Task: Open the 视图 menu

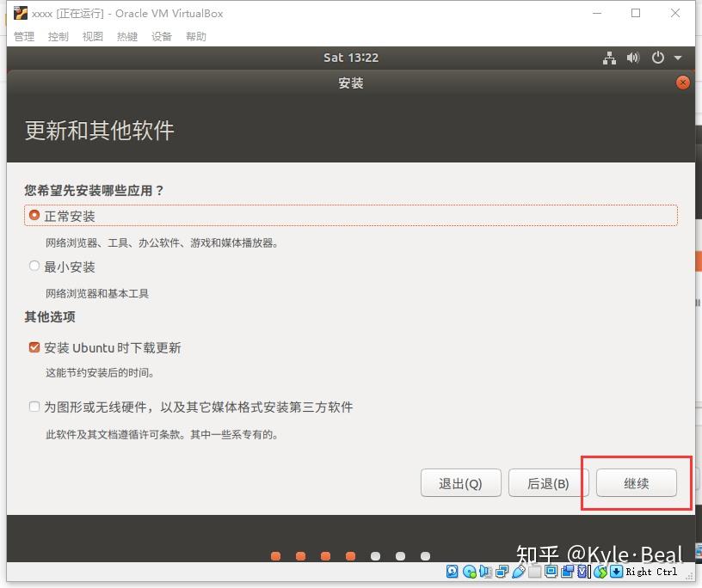Action: (92, 36)
